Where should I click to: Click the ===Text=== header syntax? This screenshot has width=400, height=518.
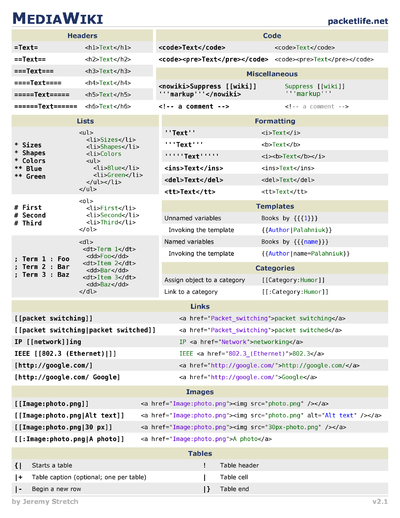(34, 71)
